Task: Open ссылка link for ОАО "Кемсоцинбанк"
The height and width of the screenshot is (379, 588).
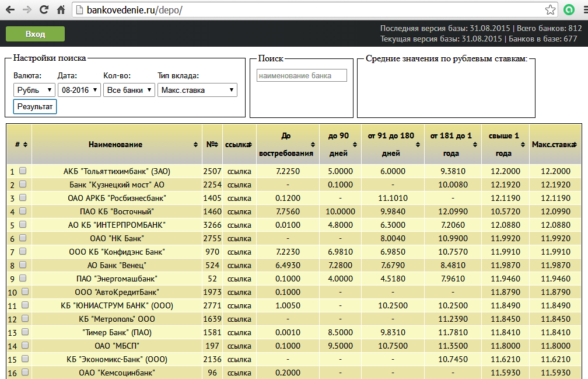Action: pyautogui.click(x=239, y=373)
